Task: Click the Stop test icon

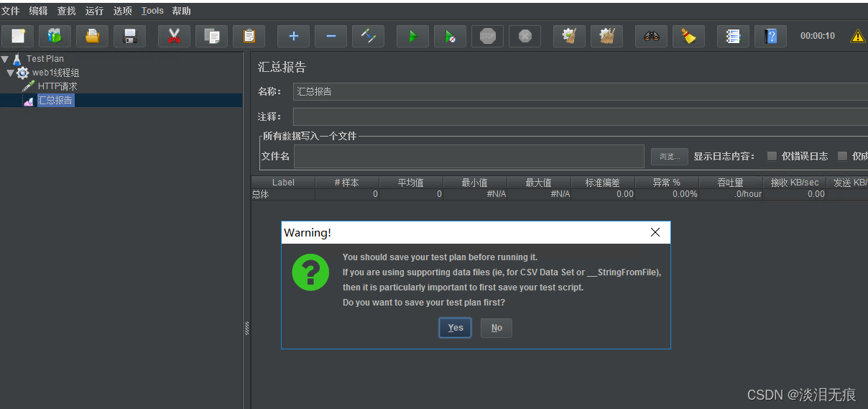Action: (x=487, y=36)
